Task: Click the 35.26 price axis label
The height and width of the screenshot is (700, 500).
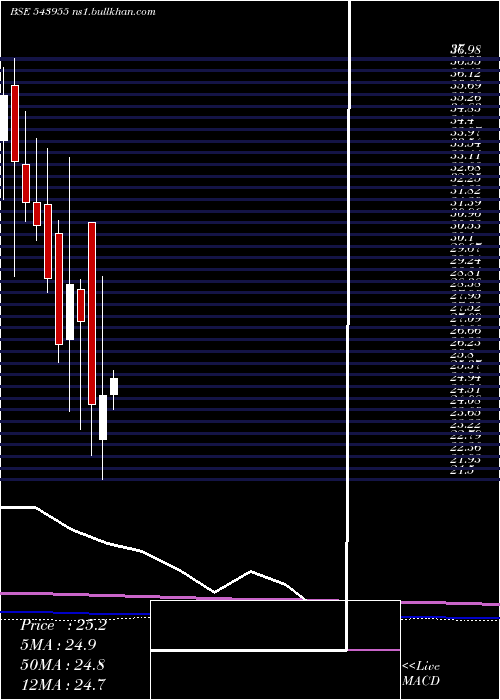Action: [x=465, y=97]
